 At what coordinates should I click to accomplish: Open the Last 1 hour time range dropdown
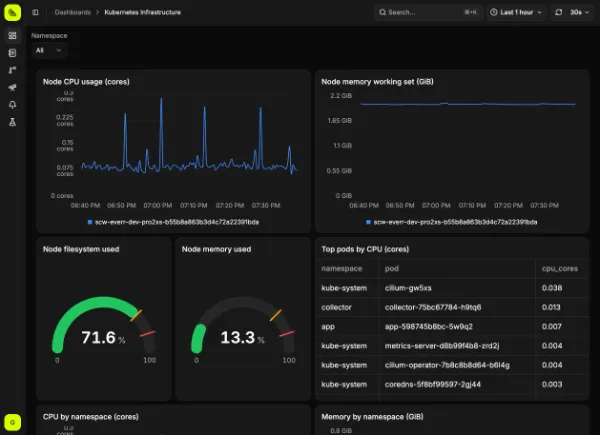pyautogui.click(x=516, y=12)
